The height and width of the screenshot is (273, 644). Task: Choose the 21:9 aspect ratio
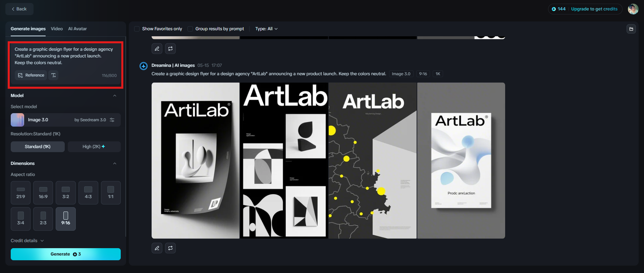click(21, 193)
